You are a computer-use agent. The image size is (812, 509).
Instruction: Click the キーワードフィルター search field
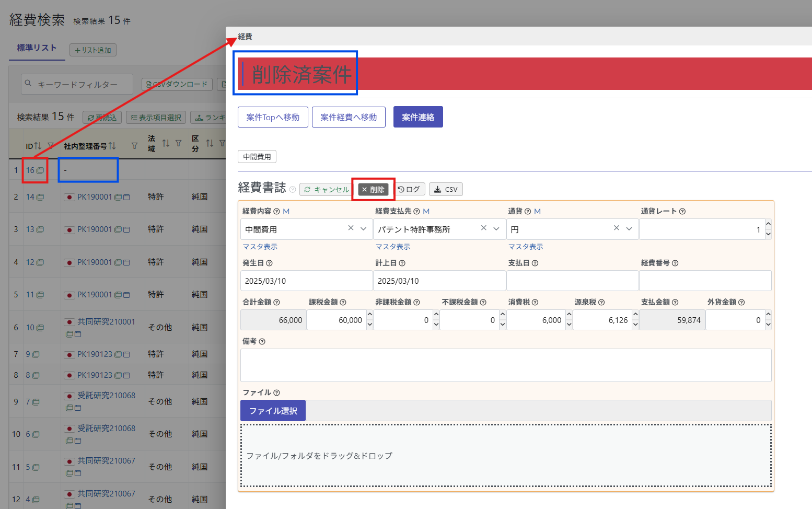coord(77,84)
